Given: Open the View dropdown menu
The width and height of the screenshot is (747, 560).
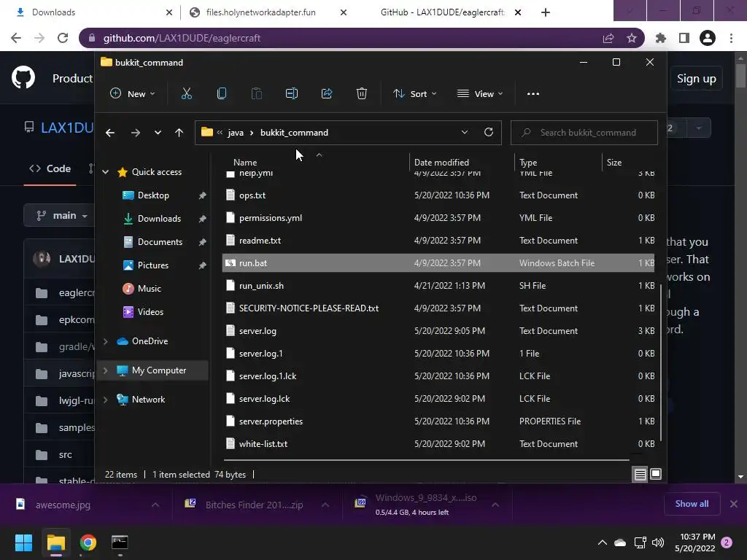Looking at the screenshot, I should click(480, 94).
